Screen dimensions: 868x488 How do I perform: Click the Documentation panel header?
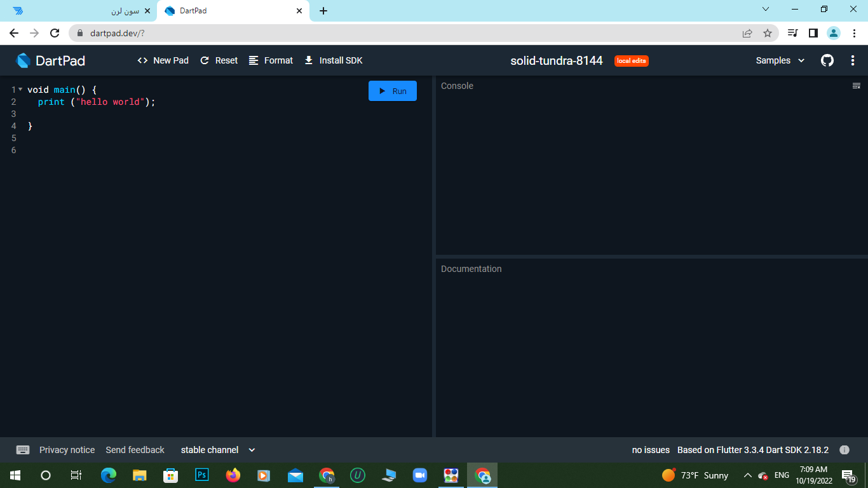(x=471, y=269)
